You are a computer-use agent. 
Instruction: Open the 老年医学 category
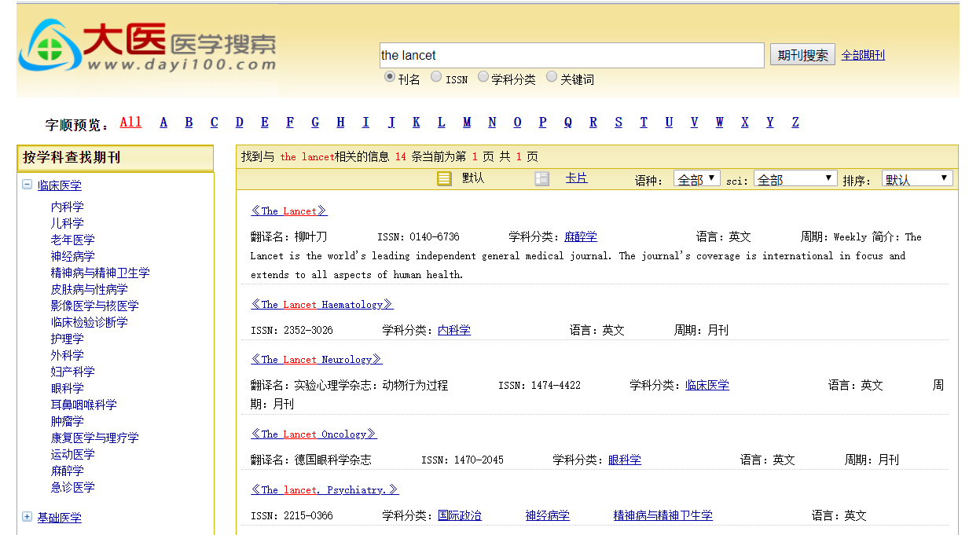click(x=73, y=240)
